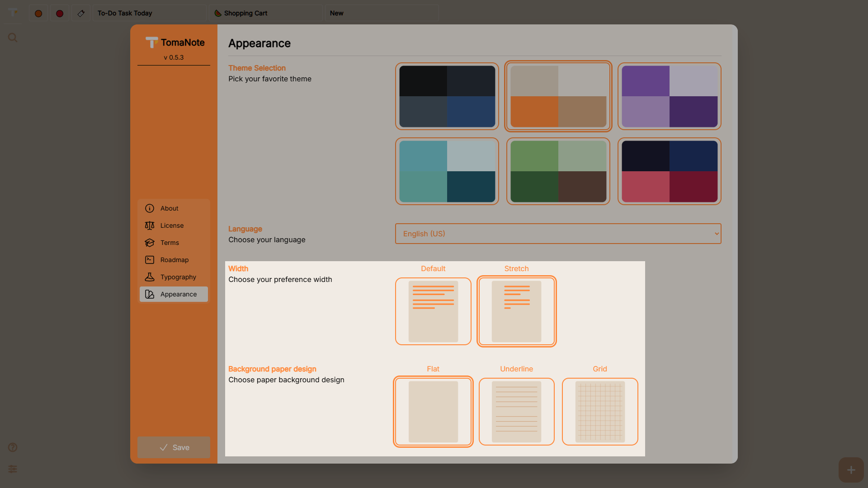Click the tag icon in top bar
Screen dimensions: 868x488
click(x=81, y=14)
